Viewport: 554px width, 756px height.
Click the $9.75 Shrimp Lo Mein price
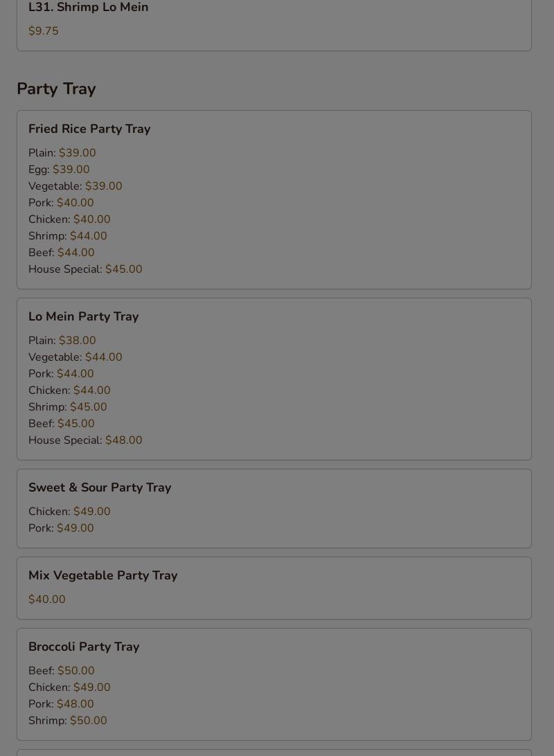pyautogui.click(x=44, y=31)
